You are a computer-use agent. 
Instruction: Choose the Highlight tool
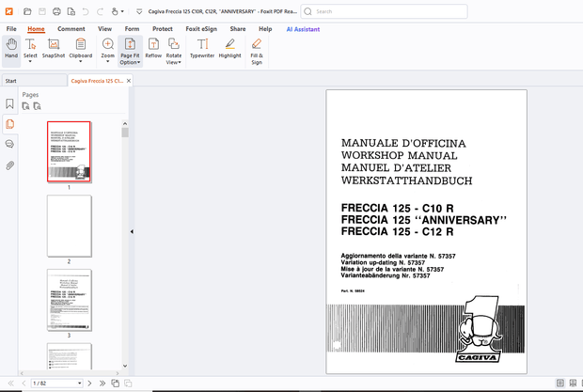pyautogui.click(x=229, y=48)
